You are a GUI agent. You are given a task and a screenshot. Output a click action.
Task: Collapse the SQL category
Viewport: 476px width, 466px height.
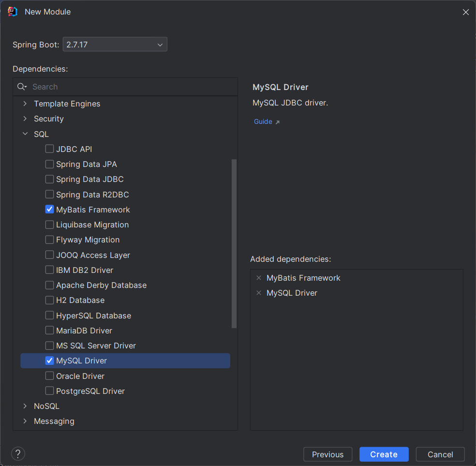25,134
